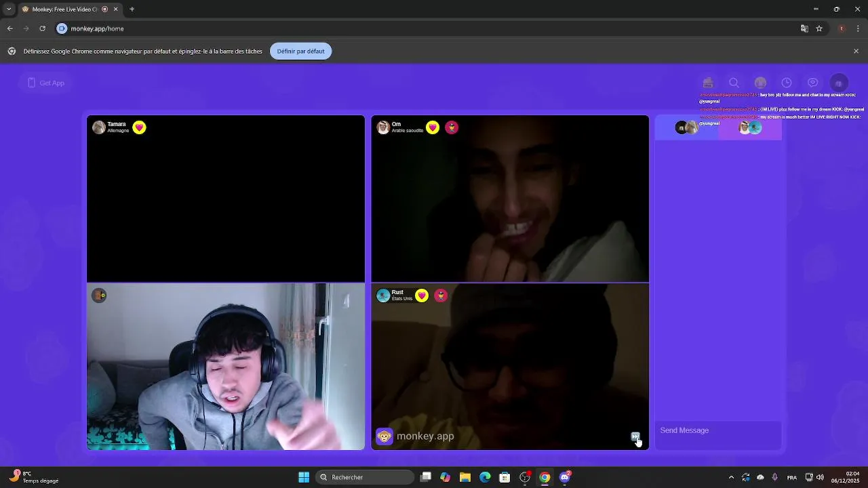Like Om with the yellow heart button

tap(433, 127)
